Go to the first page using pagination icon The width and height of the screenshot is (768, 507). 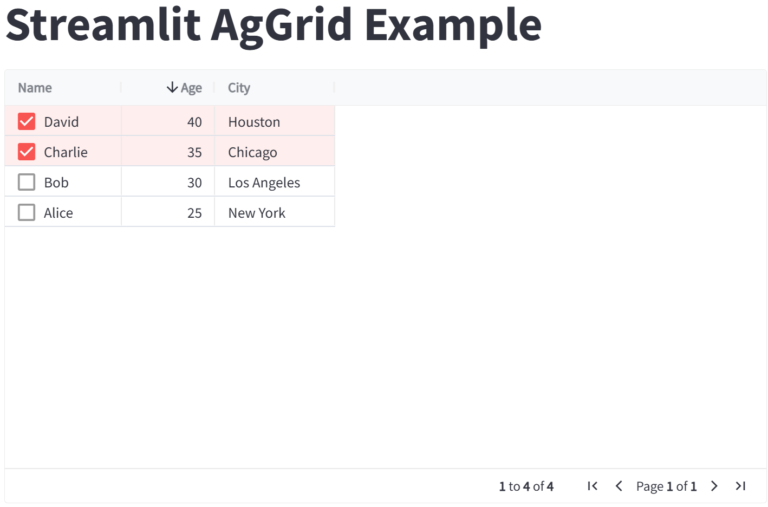tap(592, 486)
